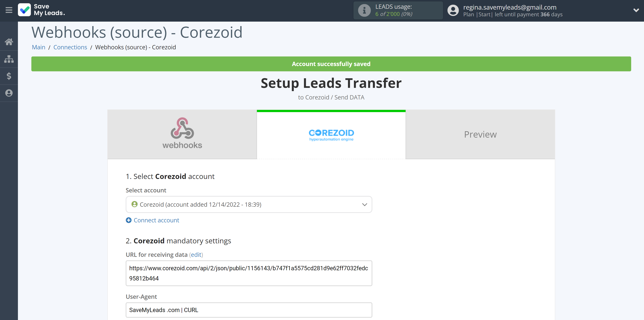Click the Plan Start payment info text
Screen dimensions: 644x320
[x=513, y=14]
